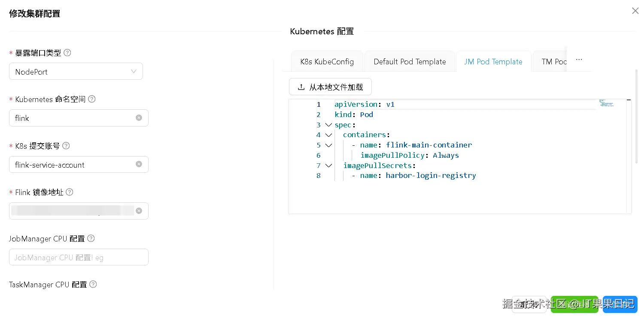Click help icon next to Kubernetes 命名空间
The image size is (644, 319).
[92, 99]
